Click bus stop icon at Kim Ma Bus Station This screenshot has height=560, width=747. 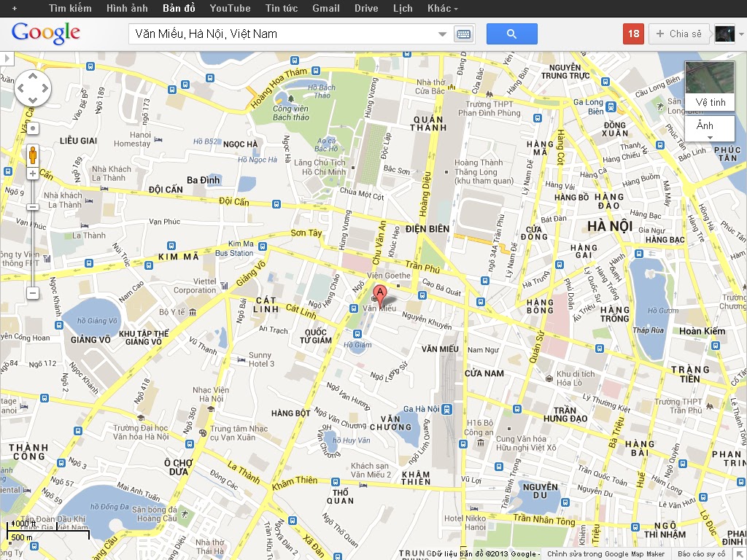click(x=262, y=246)
